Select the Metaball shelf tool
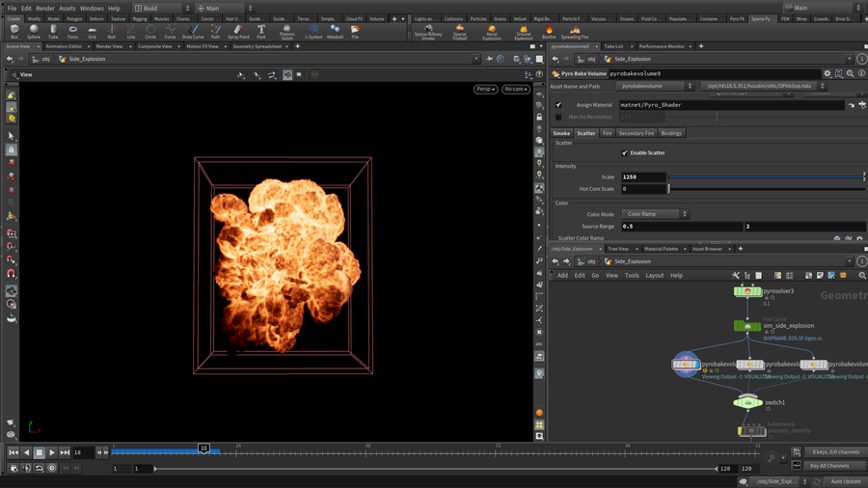The image size is (868, 488). pyautogui.click(x=335, y=32)
